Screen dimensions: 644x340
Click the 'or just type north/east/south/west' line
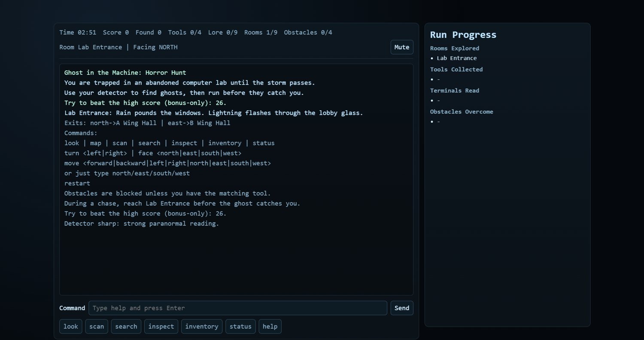coord(127,173)
